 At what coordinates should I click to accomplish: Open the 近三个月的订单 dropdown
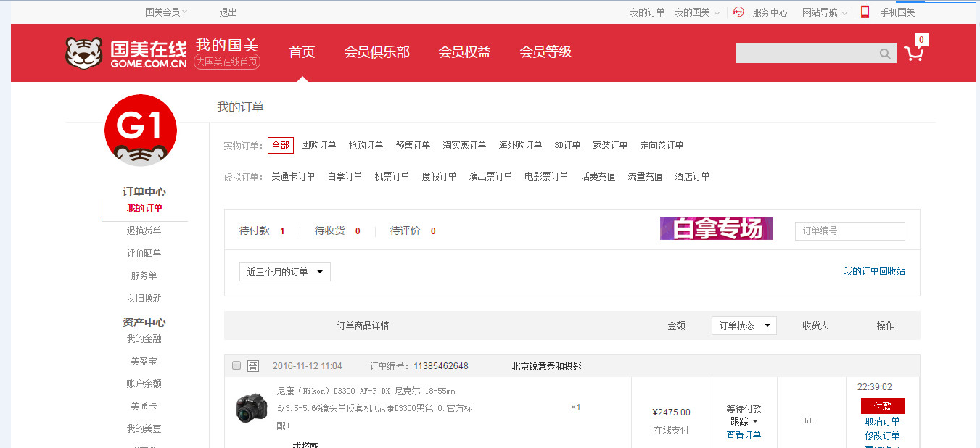pos(285,272)
